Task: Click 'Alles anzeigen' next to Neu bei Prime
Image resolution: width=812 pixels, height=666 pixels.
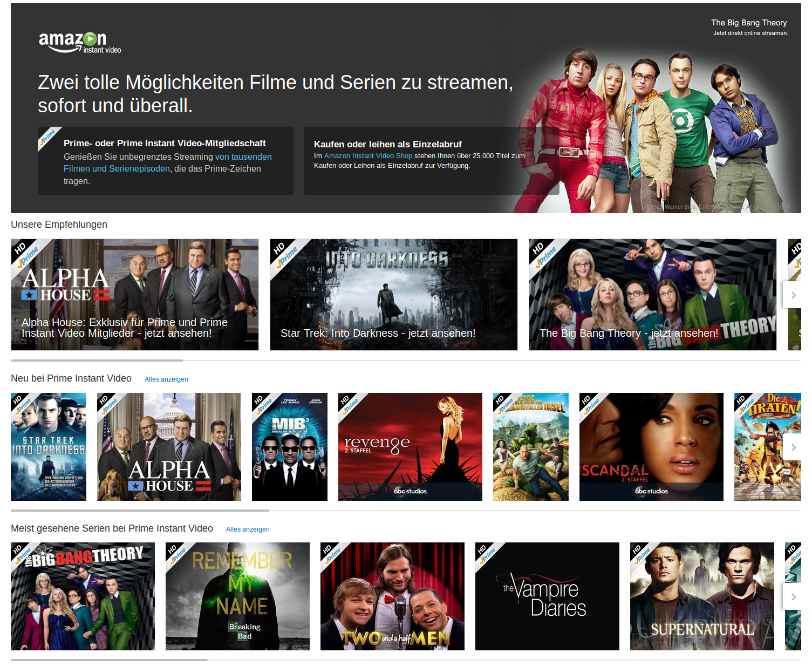Action: pos(166,379)
